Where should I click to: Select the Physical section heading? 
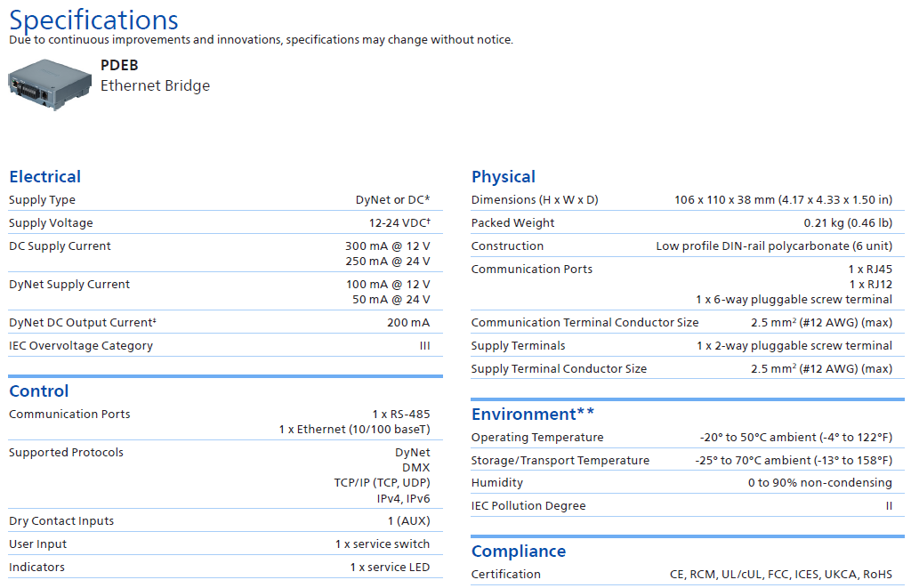point(503,176)
